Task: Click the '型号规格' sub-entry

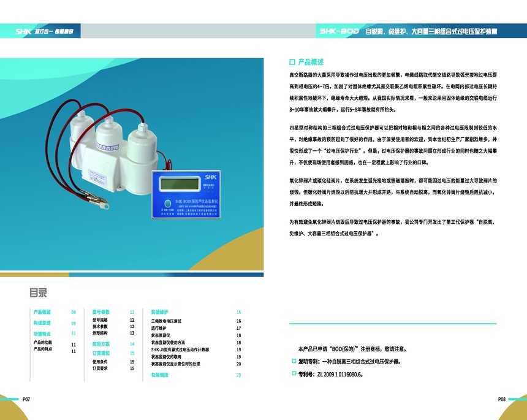Action: 100,320
